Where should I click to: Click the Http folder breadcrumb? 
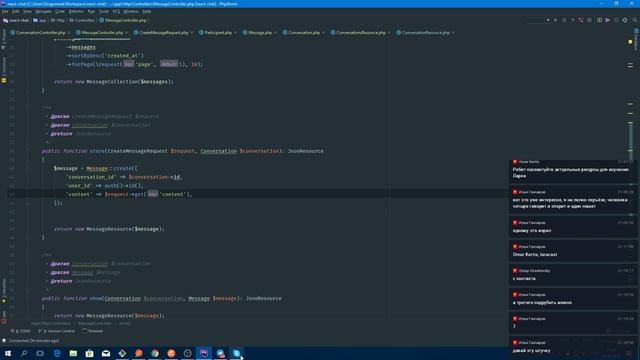point(58,20)
